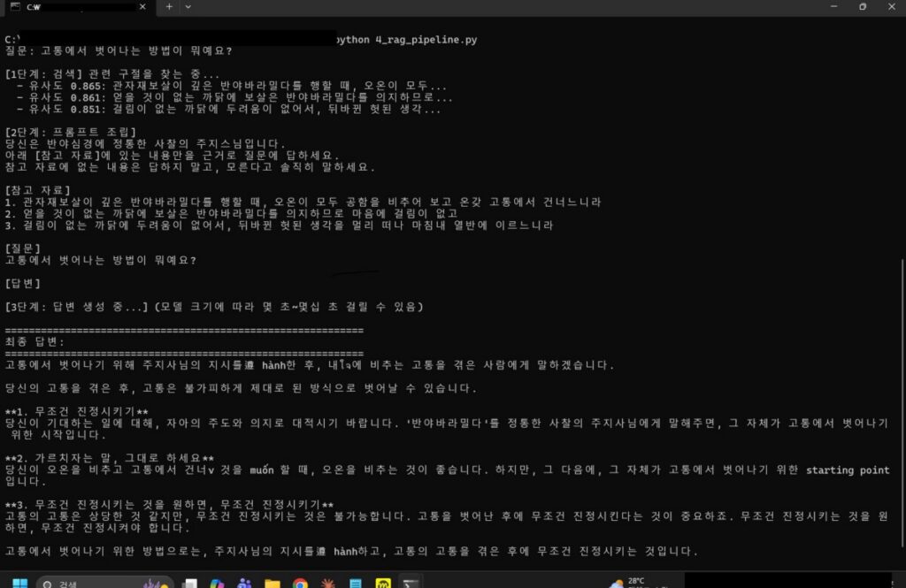
Task: Open the yellow app icon in taskbar
Action: [383, 584]
